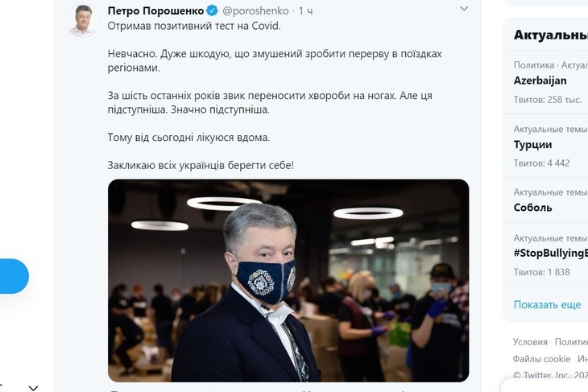Expand the chevron at bottom-left sidebar
The width and height of the screenshot is (588, 392).
pyautogui.click(x=33, y=388)
